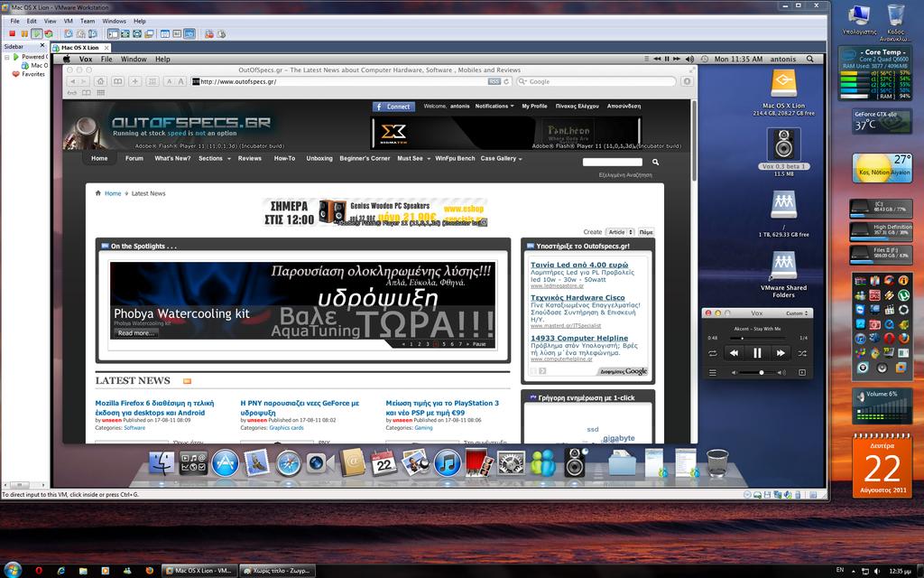Launch Photo Booth from the dock
The height and width of the screenshot is (578, 924).
pos(479,463)
